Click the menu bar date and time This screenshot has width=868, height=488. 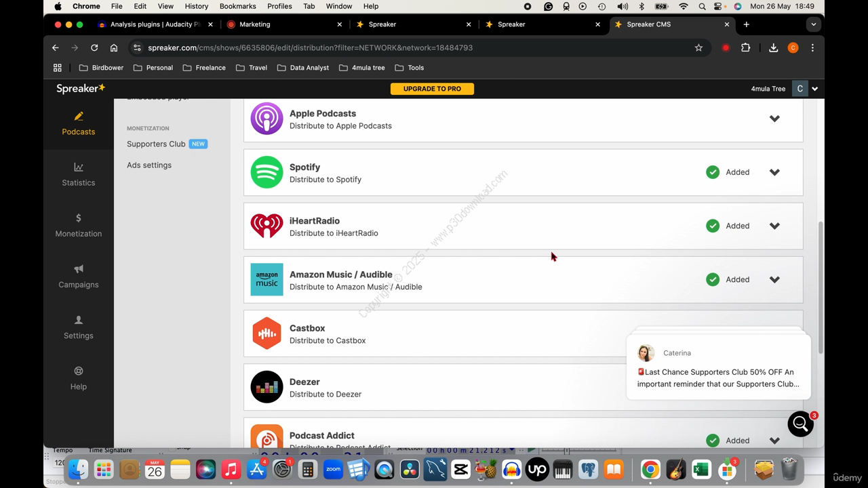782,6
